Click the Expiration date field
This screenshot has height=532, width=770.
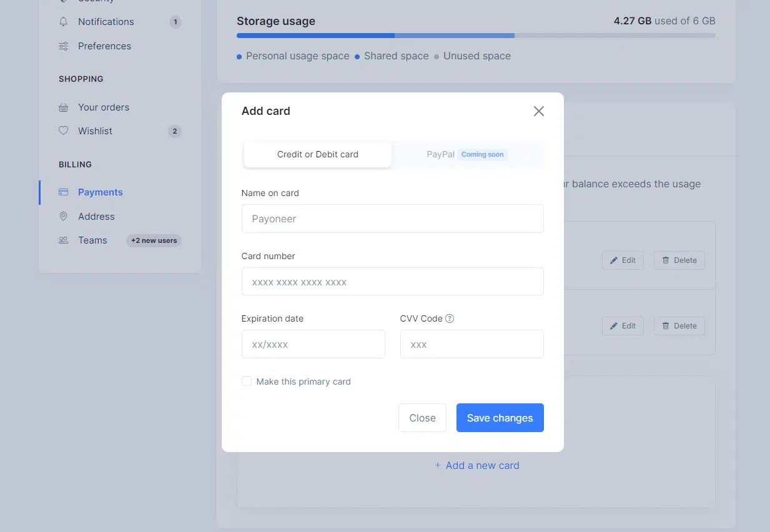[x=313, y=344]
